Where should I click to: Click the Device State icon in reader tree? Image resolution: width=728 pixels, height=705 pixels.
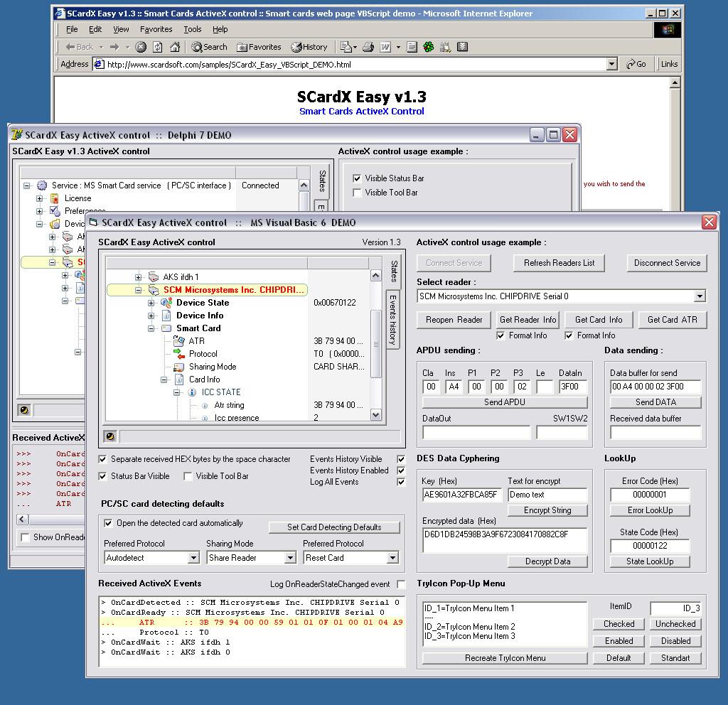[x=166, y=303]
